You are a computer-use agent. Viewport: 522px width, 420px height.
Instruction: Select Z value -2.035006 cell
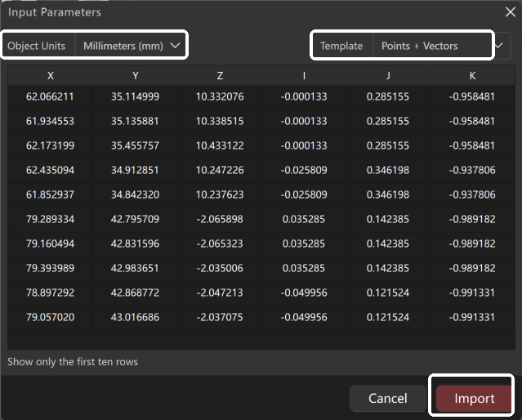point(220,268)
